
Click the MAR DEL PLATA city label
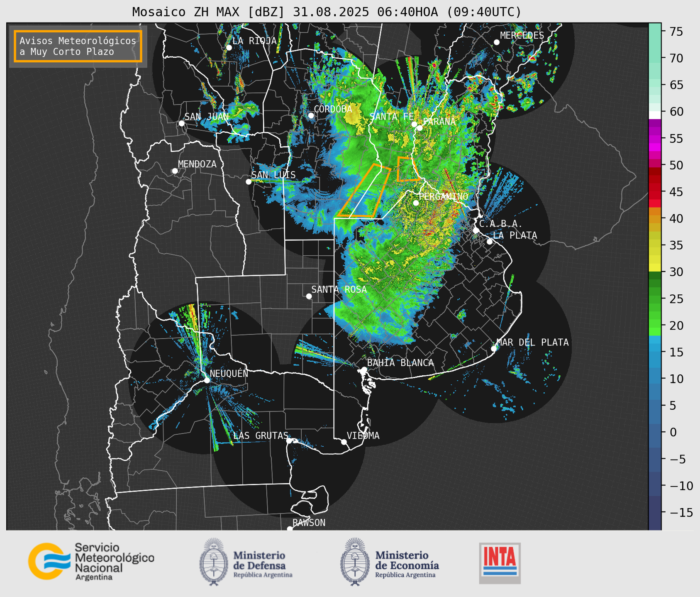click(x=533, y=343)
